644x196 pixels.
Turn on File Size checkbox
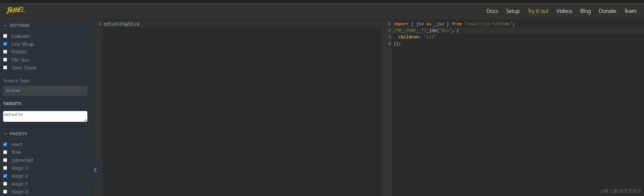pos(5,60)
